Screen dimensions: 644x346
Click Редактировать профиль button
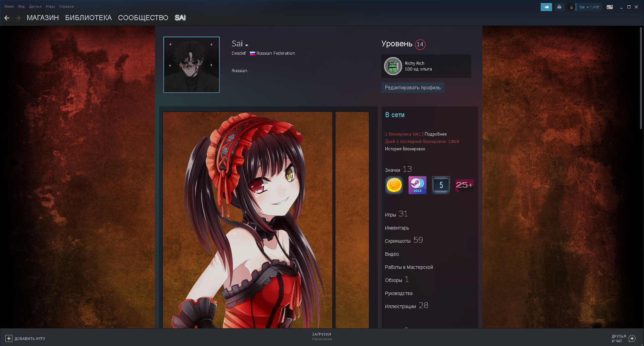[413, 88]
